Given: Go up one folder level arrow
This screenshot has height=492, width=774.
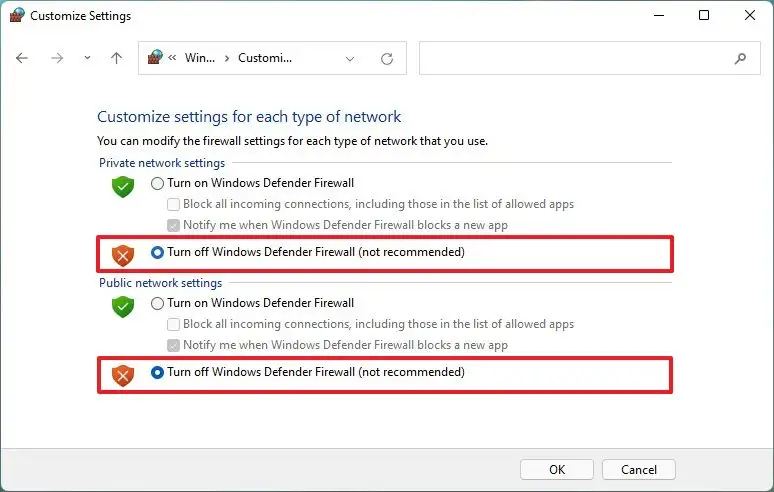Looking at the screenshot, I should click(x=116, y=58).
